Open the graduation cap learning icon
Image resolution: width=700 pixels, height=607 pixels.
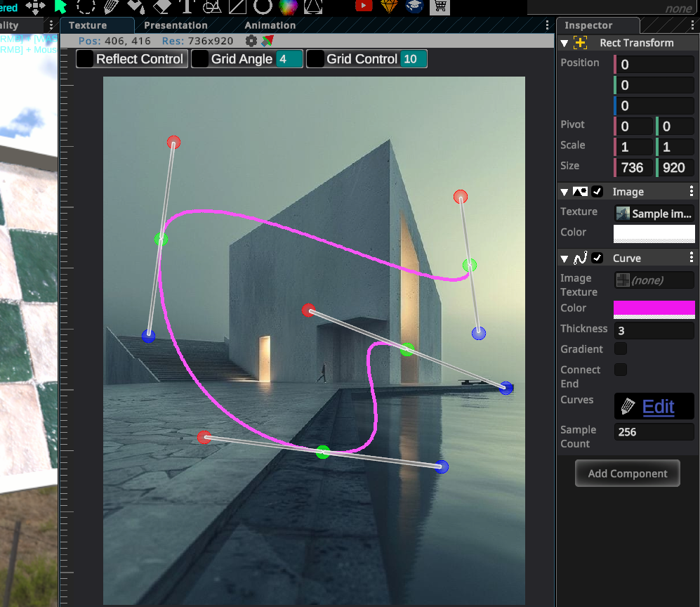(414, 6)
